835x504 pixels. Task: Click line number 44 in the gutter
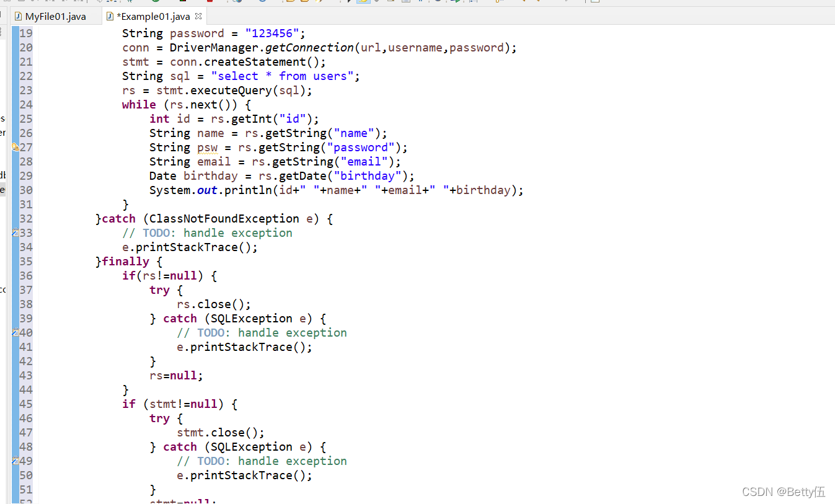tap(26, 390)
